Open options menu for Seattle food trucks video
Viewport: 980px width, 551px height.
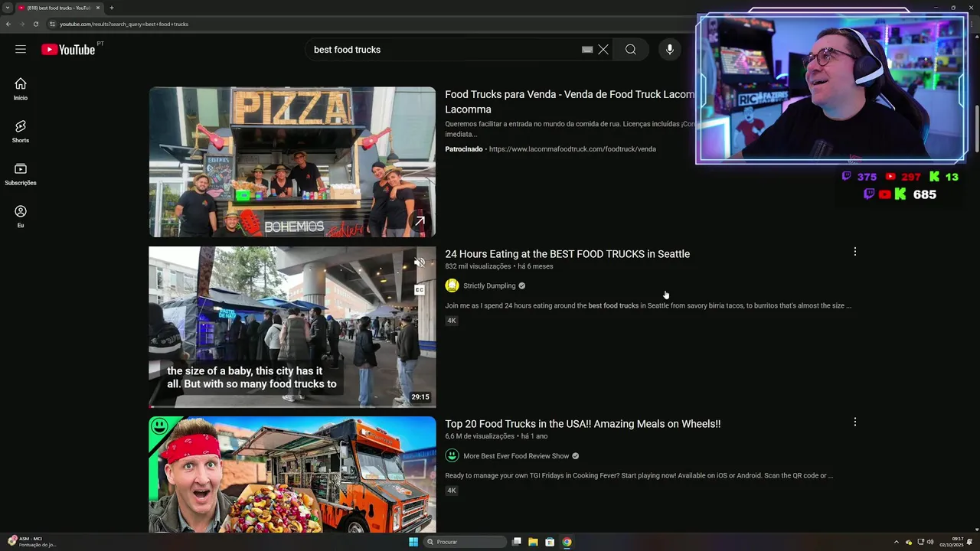[x=855, y=252]
